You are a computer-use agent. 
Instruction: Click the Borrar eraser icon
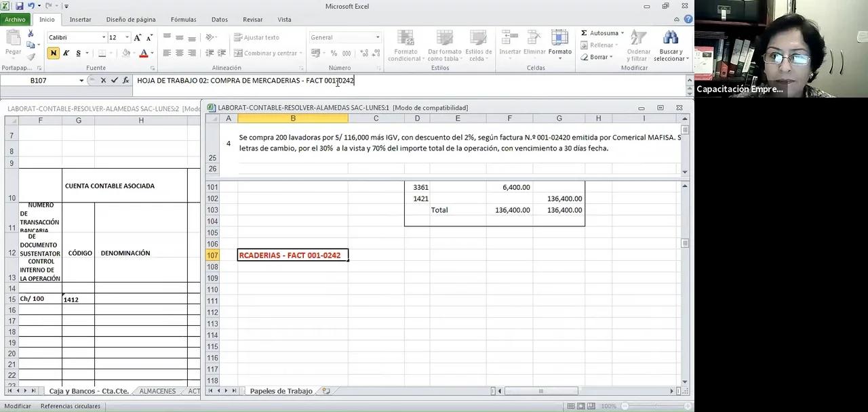(585, 57)
